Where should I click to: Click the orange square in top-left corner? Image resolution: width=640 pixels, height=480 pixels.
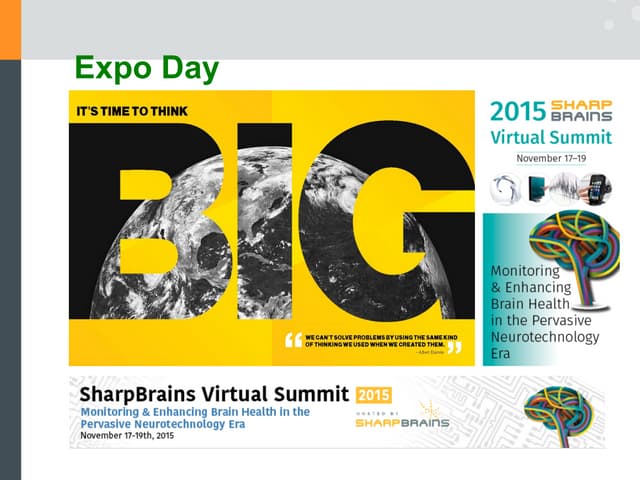tap(10, 29)
